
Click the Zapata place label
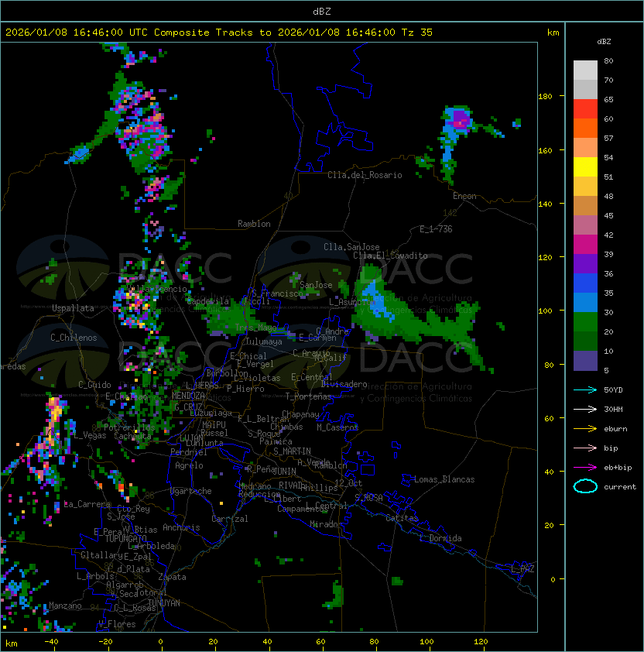click(x=172, y=577)
